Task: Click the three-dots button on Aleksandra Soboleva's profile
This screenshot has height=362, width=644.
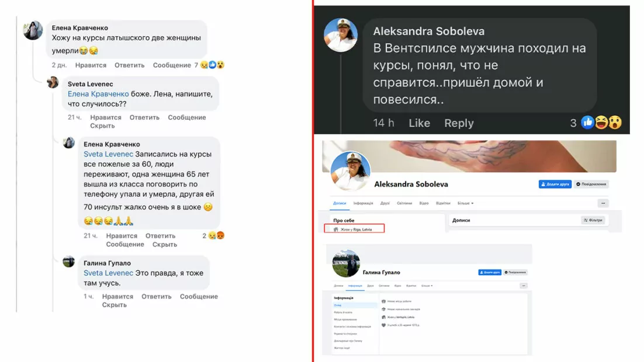Action: pos(603,203)
